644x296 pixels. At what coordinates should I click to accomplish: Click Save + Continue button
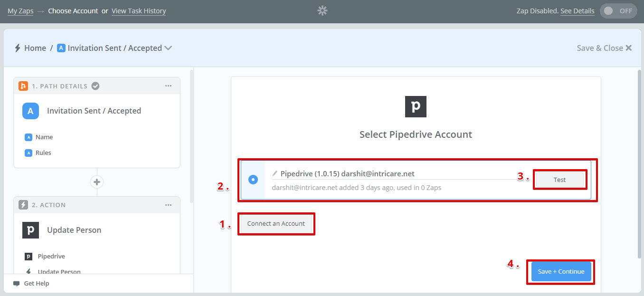[x=561, y=271]
